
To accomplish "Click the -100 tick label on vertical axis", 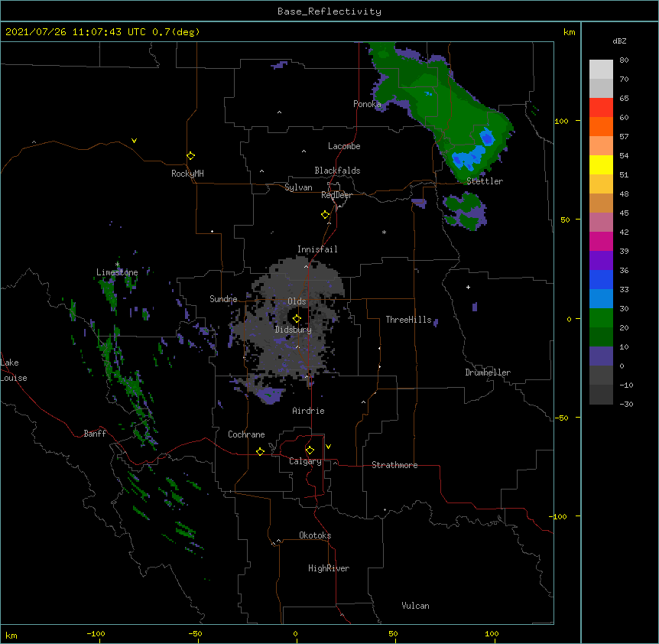I will (x=559, y=516).
